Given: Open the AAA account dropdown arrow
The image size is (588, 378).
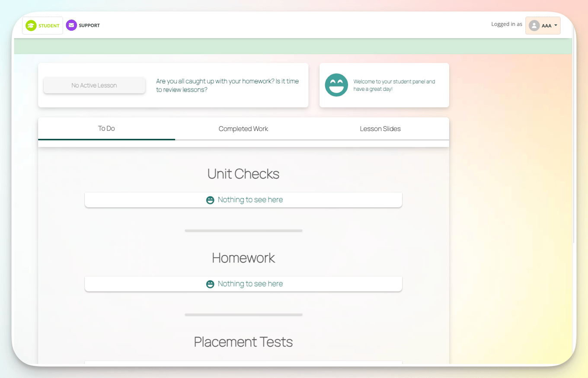Looking at the screenshot, I should [x=556, y=26].
